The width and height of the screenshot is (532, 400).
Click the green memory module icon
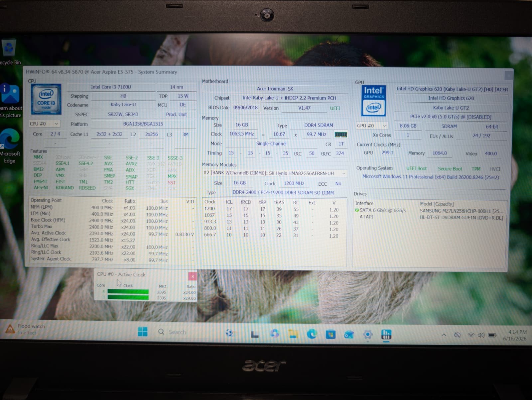pyautogui.click(x=340, y=134)
